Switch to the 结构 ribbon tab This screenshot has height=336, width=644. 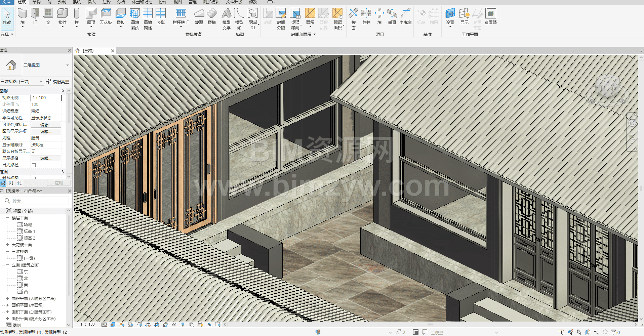coord(36,2)
